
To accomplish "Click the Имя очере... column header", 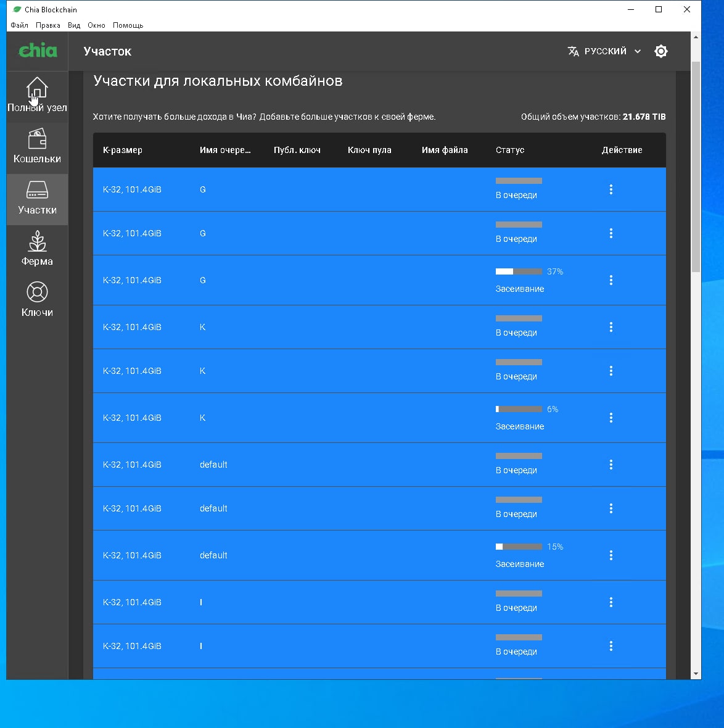I will tap(225, 150).
